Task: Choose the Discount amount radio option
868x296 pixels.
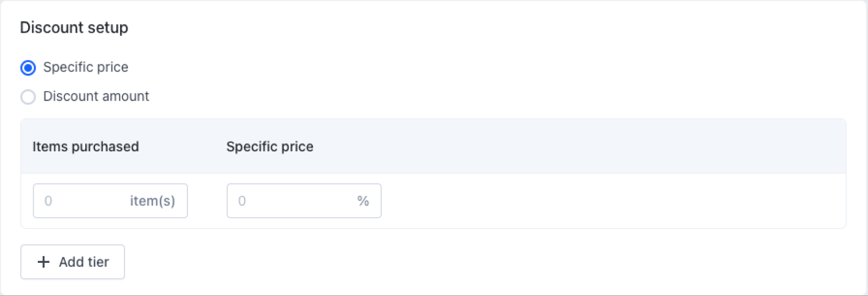Action: [x=28, y=97]
